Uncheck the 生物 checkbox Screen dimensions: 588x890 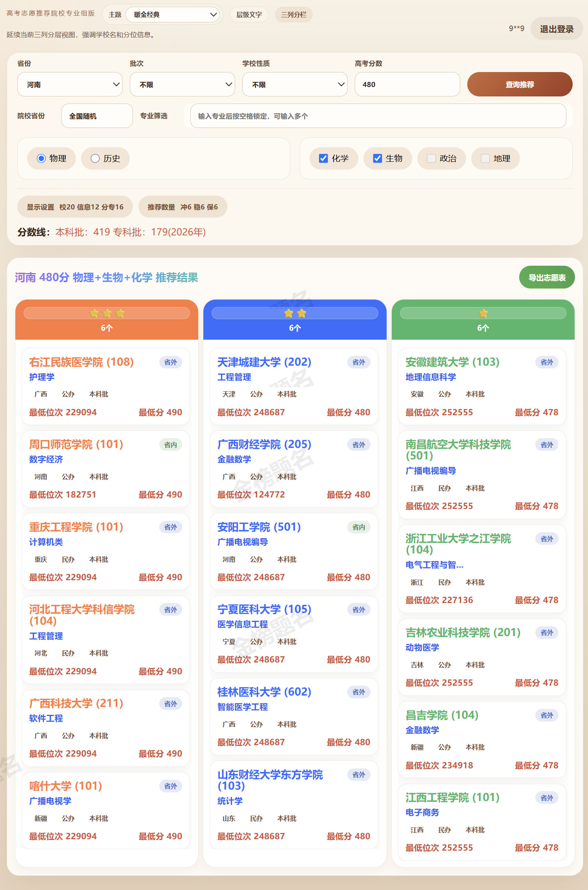pyautogui.click(x=378, y=158)
